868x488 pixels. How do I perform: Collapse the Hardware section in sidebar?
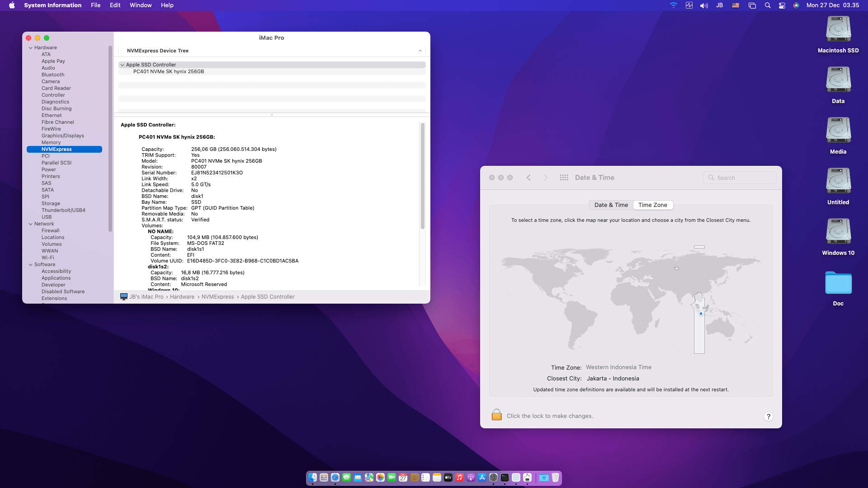pos(31,48)
